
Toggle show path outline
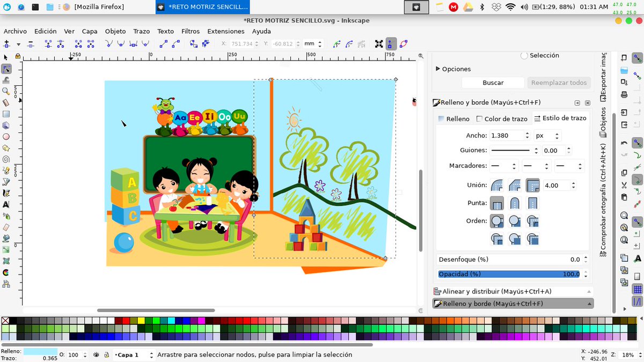click(x=402, y=44)
